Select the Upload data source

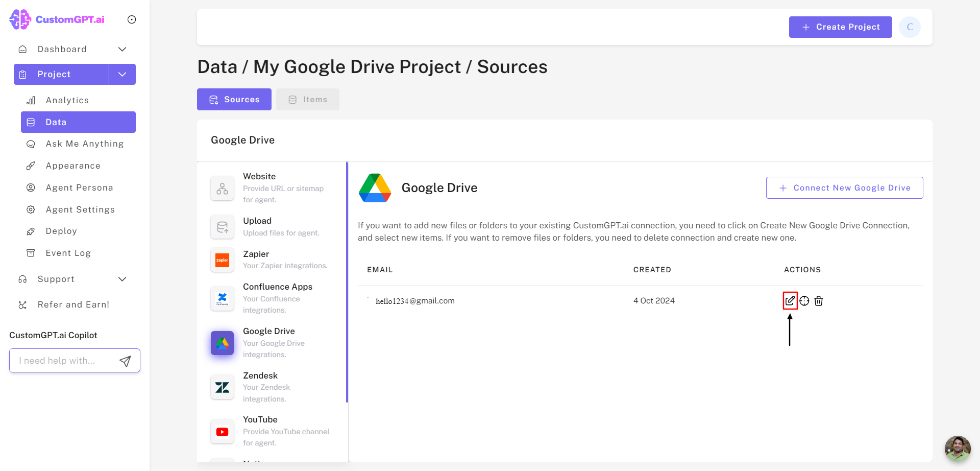[x=272, y=226]
